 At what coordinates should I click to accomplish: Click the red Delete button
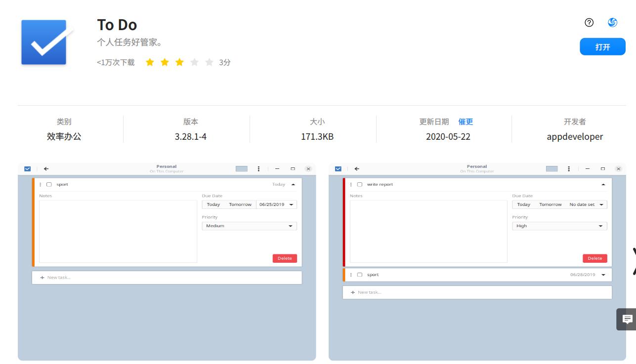tap(285, 258)
